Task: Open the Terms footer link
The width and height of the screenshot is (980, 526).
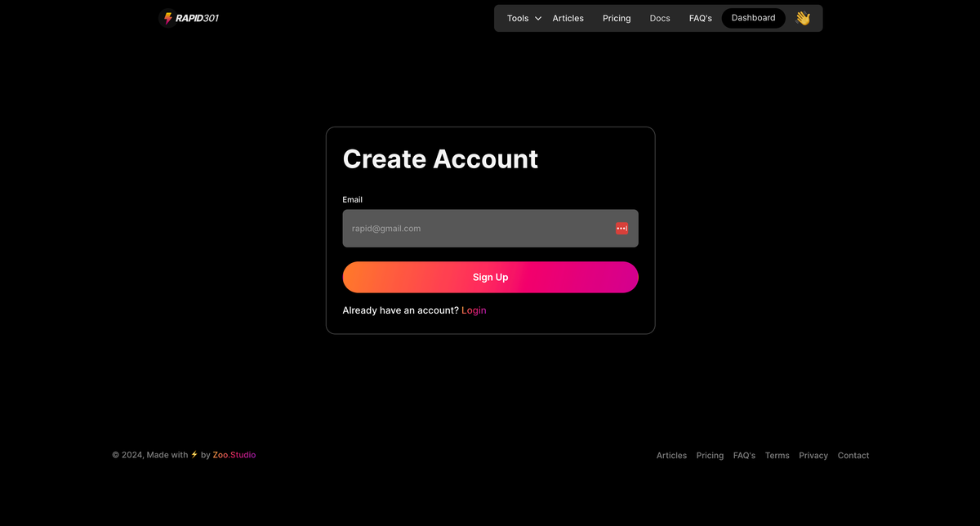Action: (777, 456)
